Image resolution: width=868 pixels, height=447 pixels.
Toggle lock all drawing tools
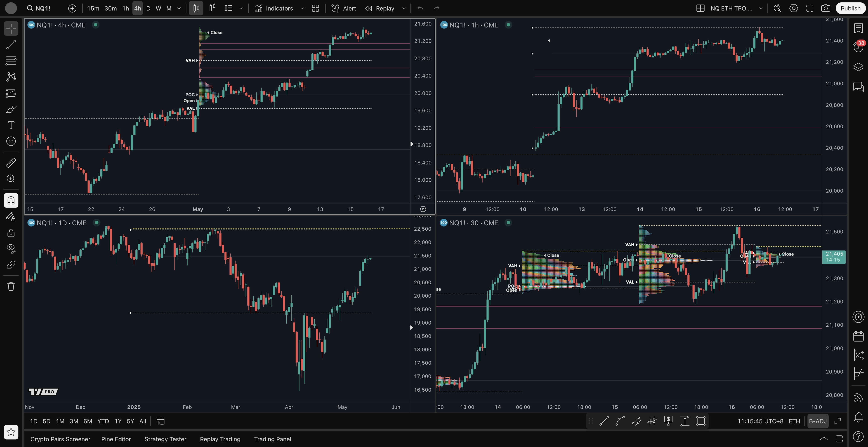point(11,233)
